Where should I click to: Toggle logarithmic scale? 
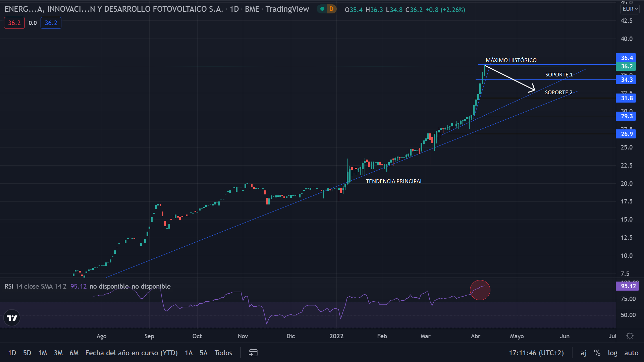(x=612, y=353)
